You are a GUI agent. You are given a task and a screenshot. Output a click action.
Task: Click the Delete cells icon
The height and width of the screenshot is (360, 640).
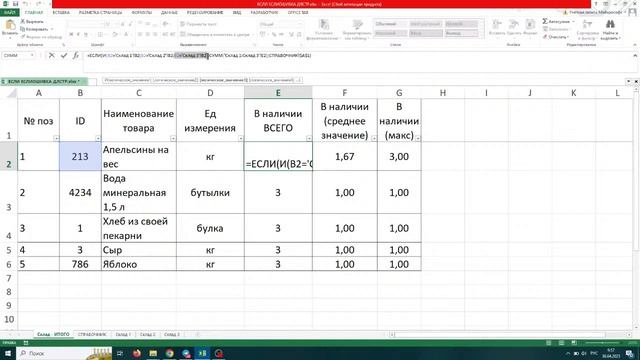pyautogui.click(x=514, y=24)
